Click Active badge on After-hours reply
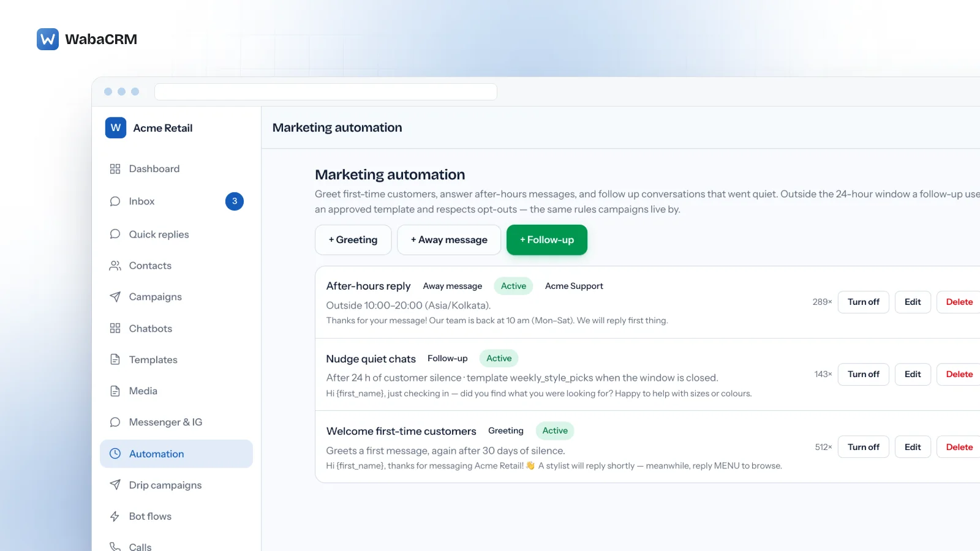The width and height of the screenshot is (980, 551). (513, 286)
